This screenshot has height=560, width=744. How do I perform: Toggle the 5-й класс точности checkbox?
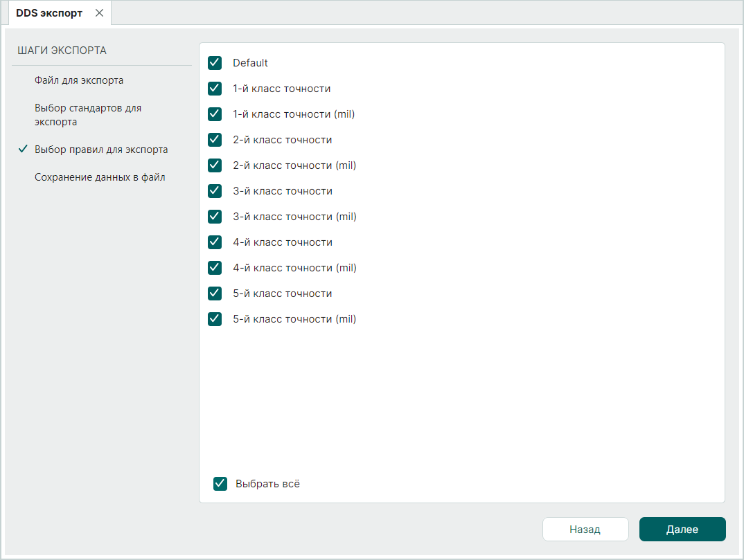click(215, 293)
